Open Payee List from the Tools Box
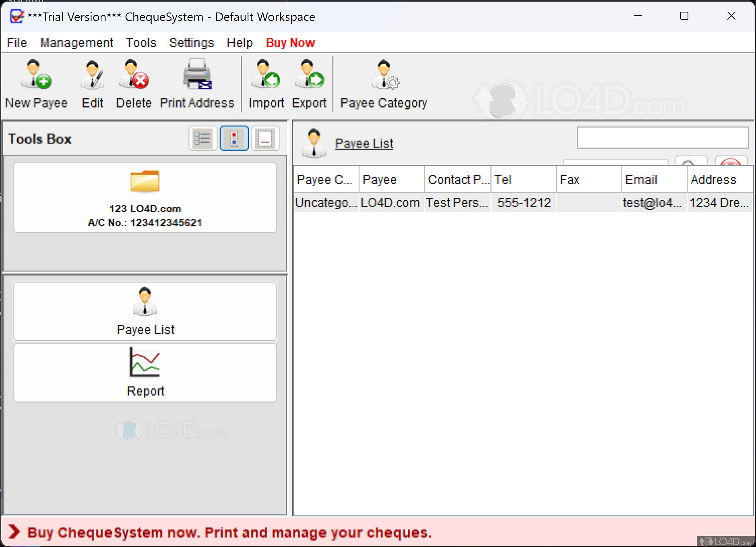 point(145,310)
